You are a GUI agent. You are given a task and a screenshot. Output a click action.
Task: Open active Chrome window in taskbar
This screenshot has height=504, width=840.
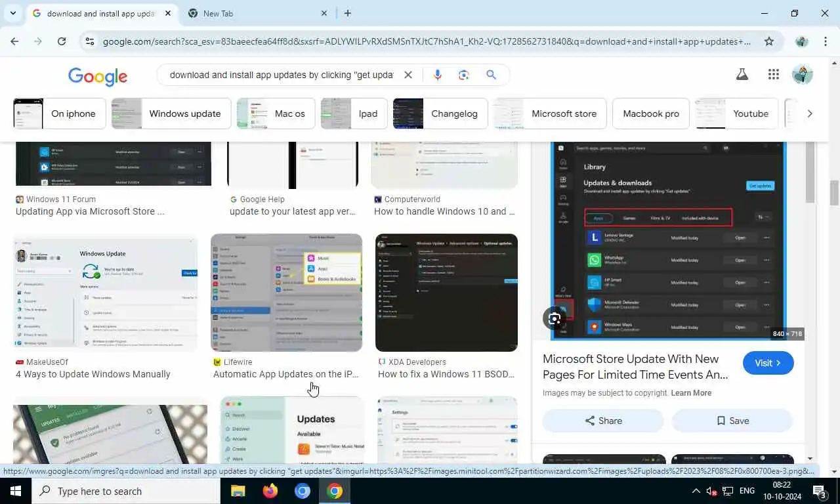(x=335, y=491)
